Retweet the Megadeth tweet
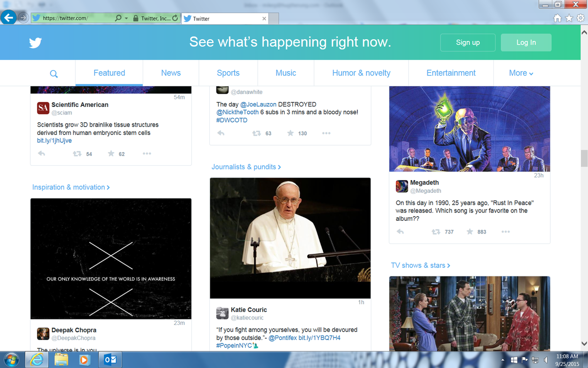Image resolution: width=588 pixels, height=368 pixels. 436,232
